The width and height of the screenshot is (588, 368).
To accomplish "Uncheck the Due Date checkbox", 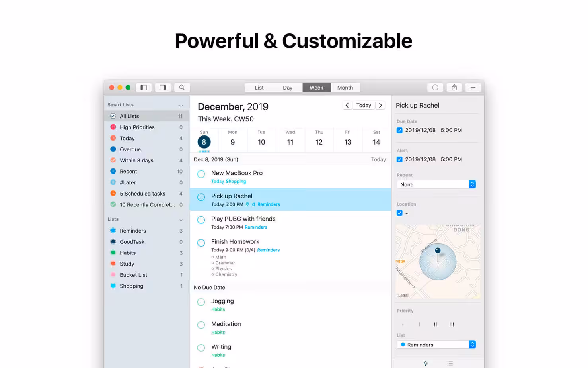I will 399,130.
